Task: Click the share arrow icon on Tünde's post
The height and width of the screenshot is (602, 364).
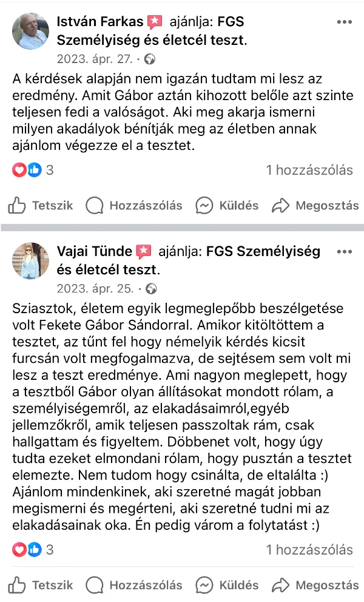Action: click(x=280, y=586)
